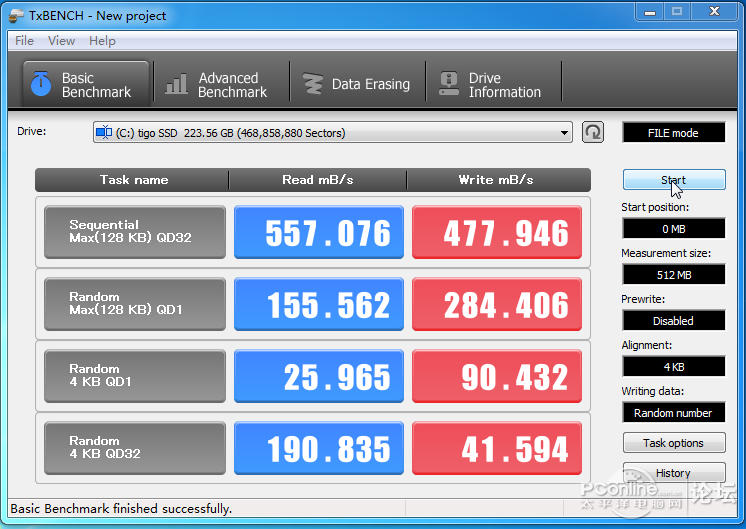This screenshot has height=529, width=746.
Task: Open the Data Erasing tab
Action: pyautogui.click(x=357, y=84)
